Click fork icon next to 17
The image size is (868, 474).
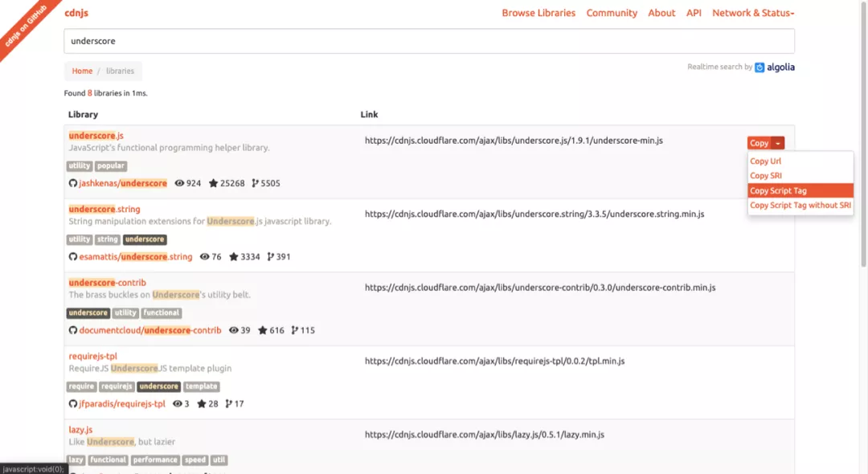click(228, 404)
